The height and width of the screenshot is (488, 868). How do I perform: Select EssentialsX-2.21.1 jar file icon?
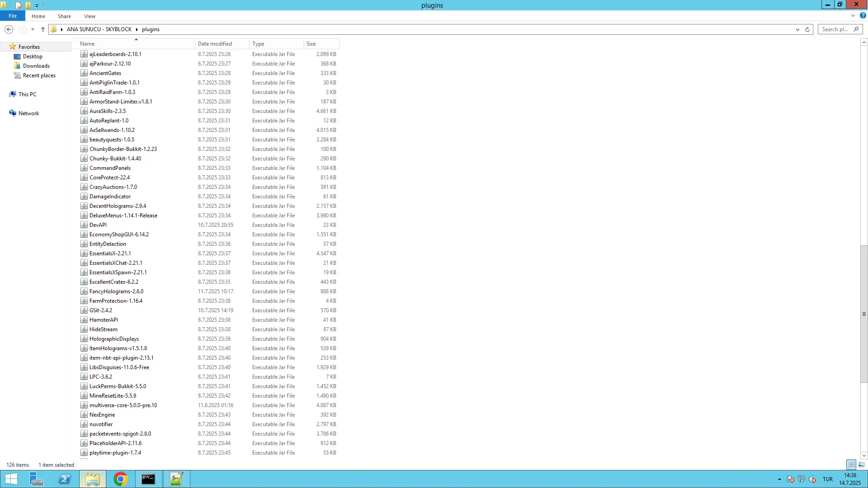(x=84, y=253)
